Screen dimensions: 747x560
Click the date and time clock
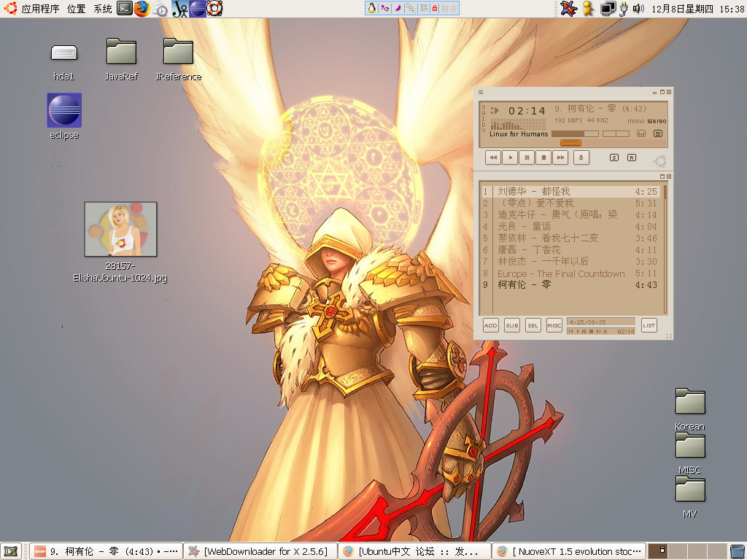[x=697, y=9]
